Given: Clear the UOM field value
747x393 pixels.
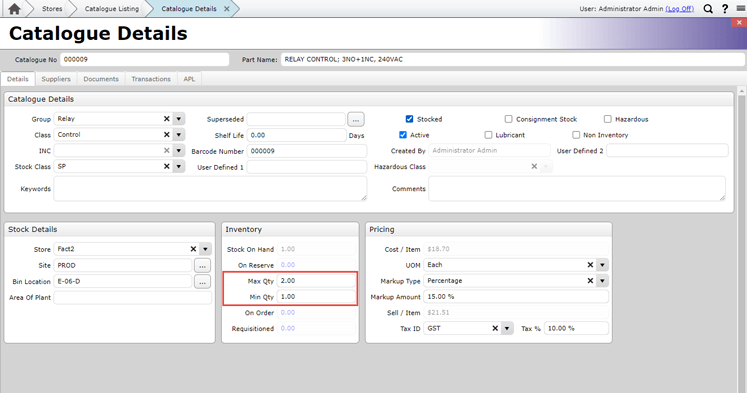Looking at the screenshot, I should 590,265.
